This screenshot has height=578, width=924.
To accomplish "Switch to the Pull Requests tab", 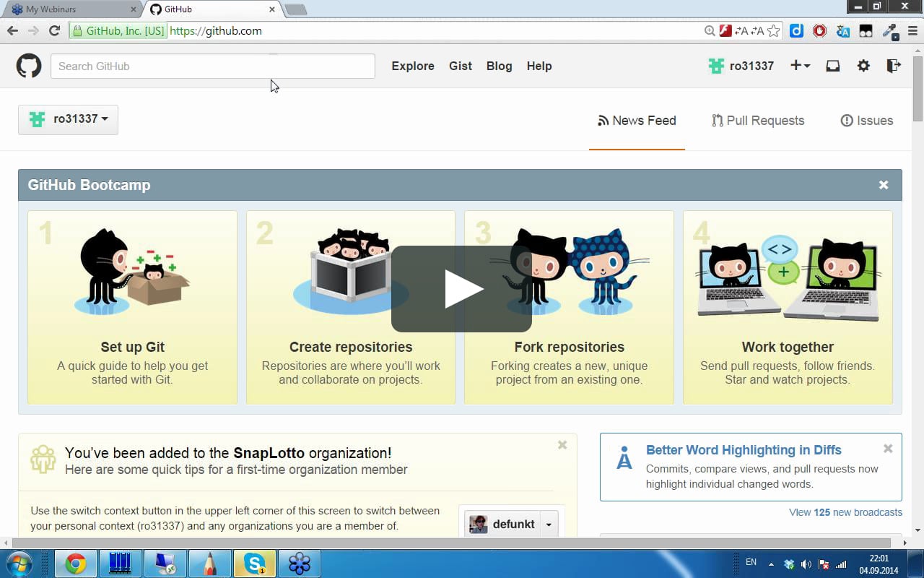I will coord(758,121).
